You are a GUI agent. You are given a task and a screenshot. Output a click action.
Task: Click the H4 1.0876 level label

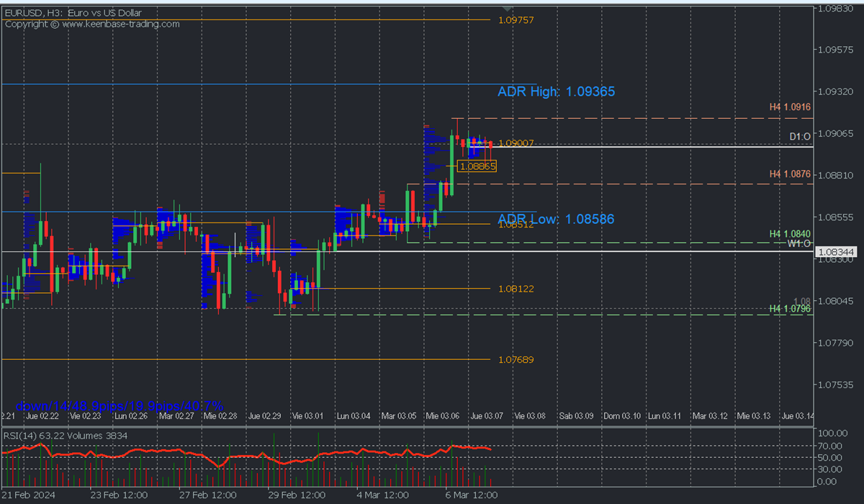click(x=790, y=174)
